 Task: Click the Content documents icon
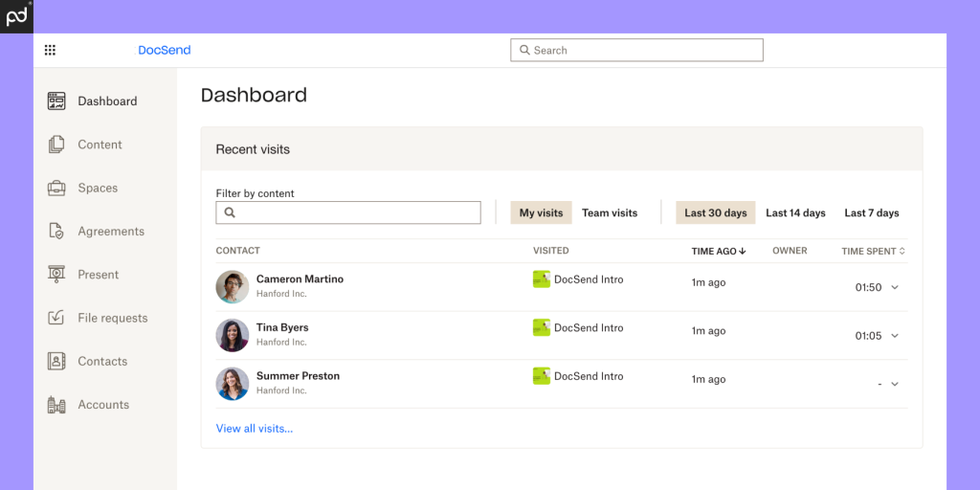[56, 145]
